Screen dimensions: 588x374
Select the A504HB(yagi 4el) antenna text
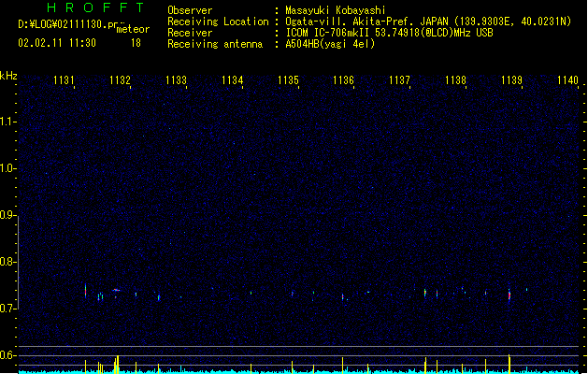click(x=330, y=44)
